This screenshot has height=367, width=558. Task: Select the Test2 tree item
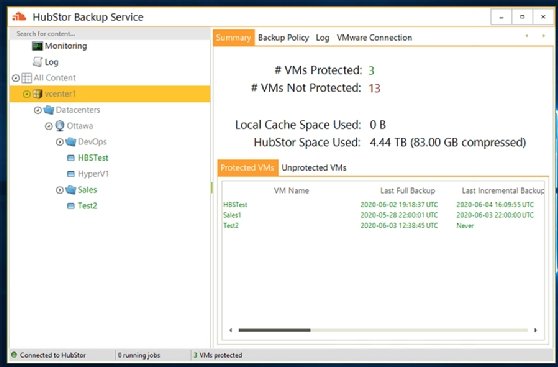[x=88, y=206]
